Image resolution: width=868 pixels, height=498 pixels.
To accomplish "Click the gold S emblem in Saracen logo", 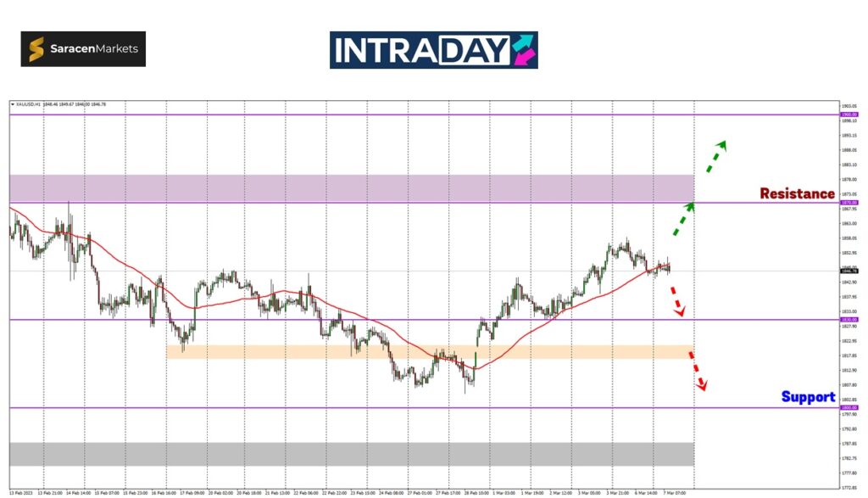I will (36, 49).
